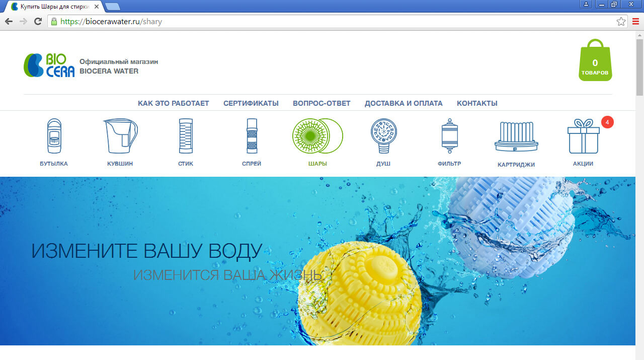Viewport: 644px width, 360px height.
Task: Go to Как это работает page
Action: coord(173,103)
